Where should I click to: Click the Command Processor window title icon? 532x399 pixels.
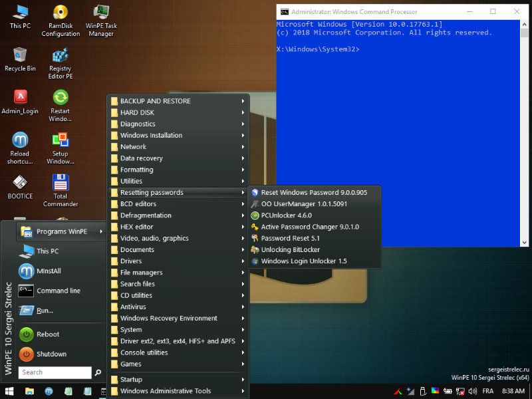pyautogui.click(x=285, y=12)
